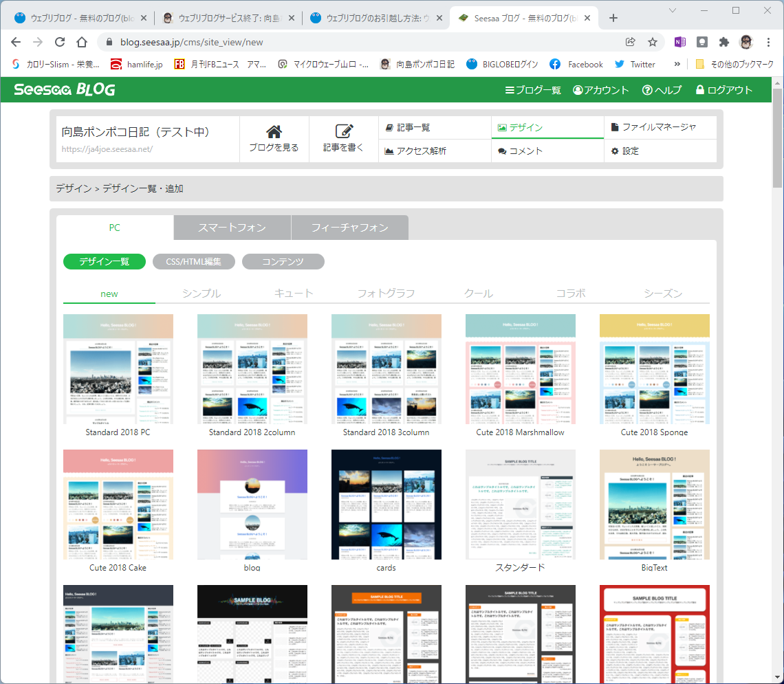Click the コンテンツ button
This screenshot has height=684, width=784.
[283, 261]
